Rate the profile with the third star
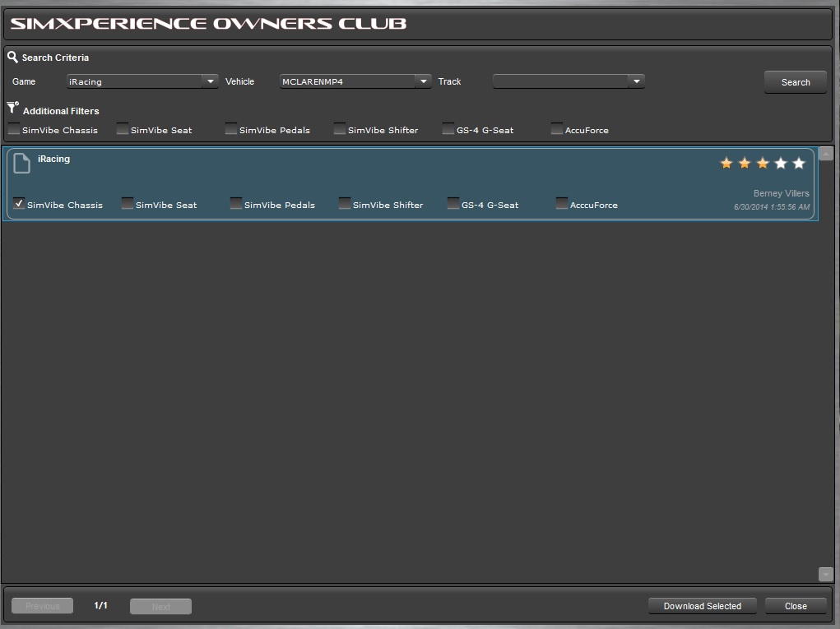 tap(763, 164)
